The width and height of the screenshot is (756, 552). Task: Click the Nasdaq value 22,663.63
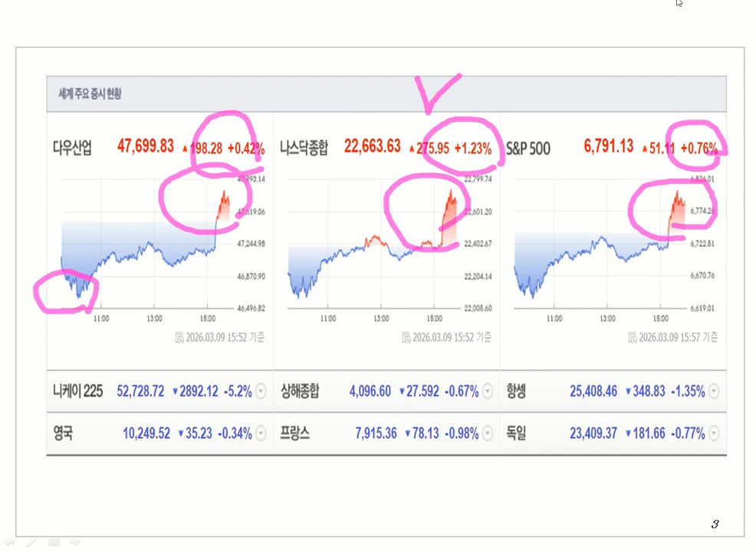(372, 146)
